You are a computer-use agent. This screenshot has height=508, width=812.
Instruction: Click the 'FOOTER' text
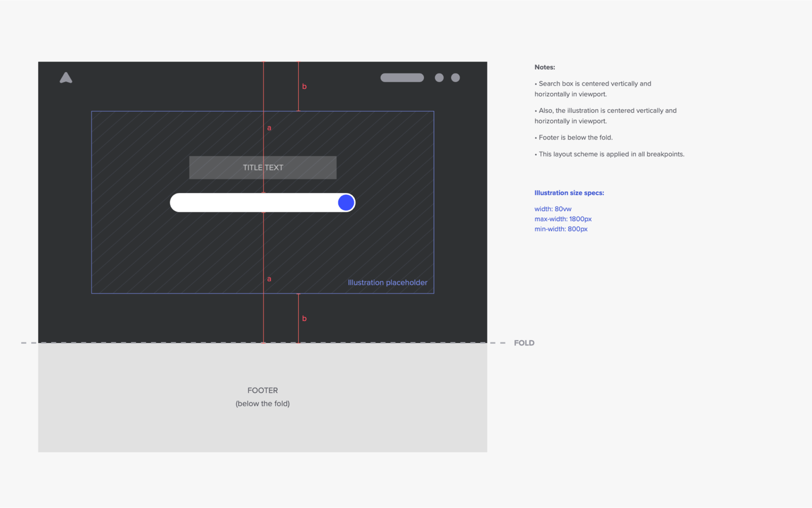coord(263,390)
